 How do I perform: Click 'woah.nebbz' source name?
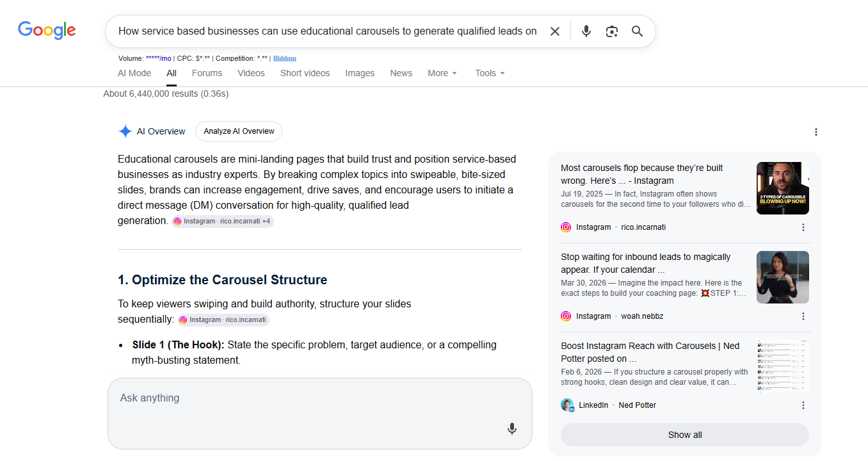(641, 316)
